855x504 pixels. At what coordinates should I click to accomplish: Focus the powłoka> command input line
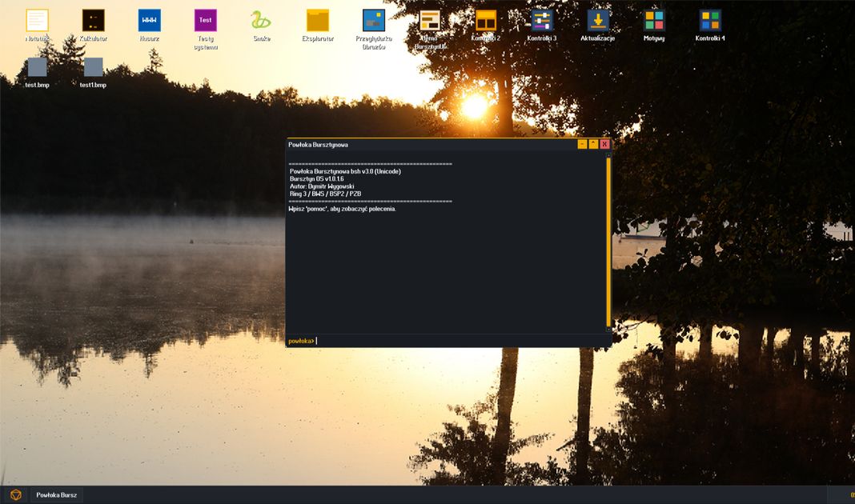click(x=448, y=341)
